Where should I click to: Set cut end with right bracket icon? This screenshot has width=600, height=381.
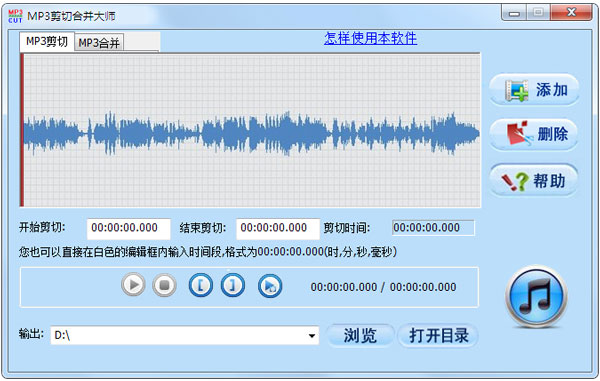(x=233, y=285)
